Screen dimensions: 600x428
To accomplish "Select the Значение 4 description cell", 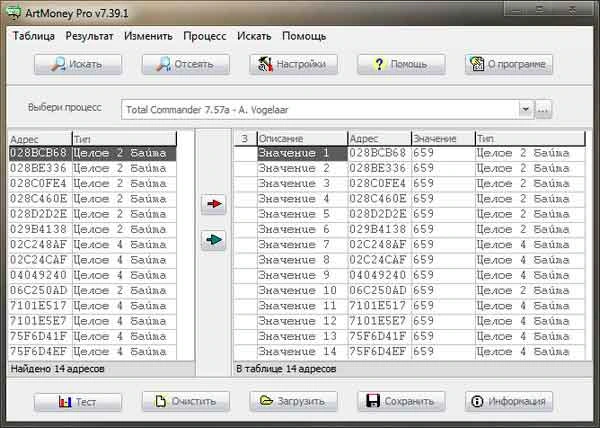I will [x=302, y=199].
